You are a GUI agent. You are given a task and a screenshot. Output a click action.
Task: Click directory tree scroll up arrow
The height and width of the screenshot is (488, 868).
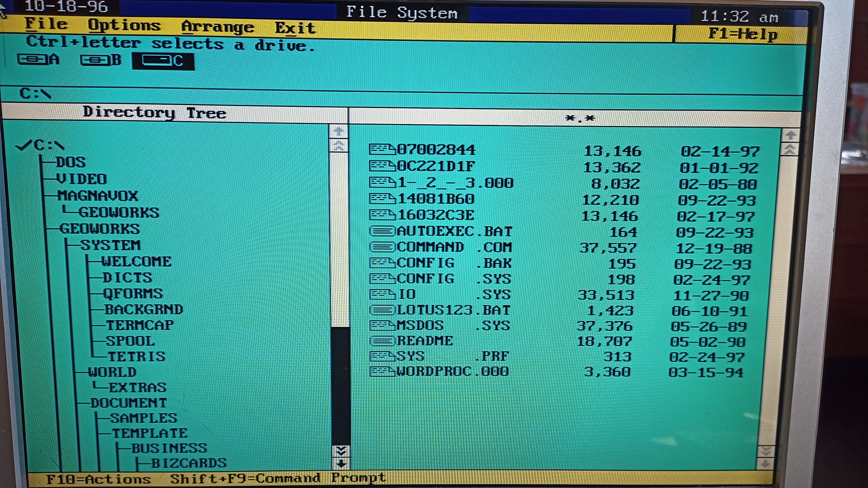(339, 131)
